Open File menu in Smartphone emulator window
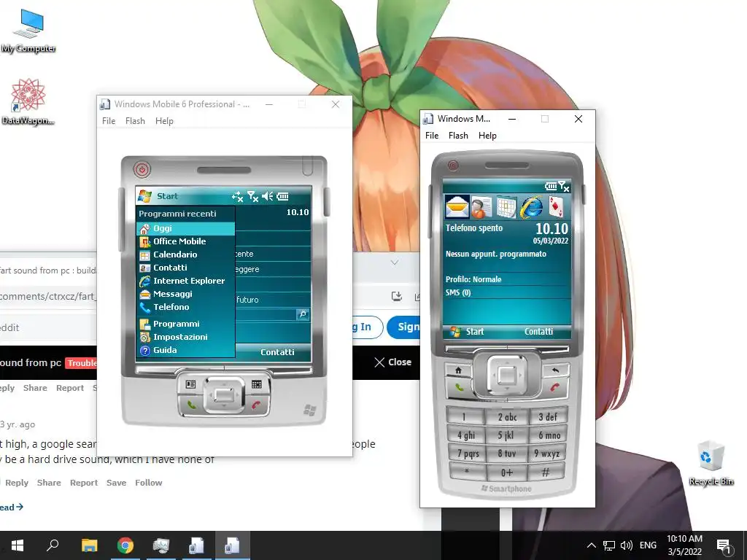This screenshot has height=560, width=747. point(432,136)
